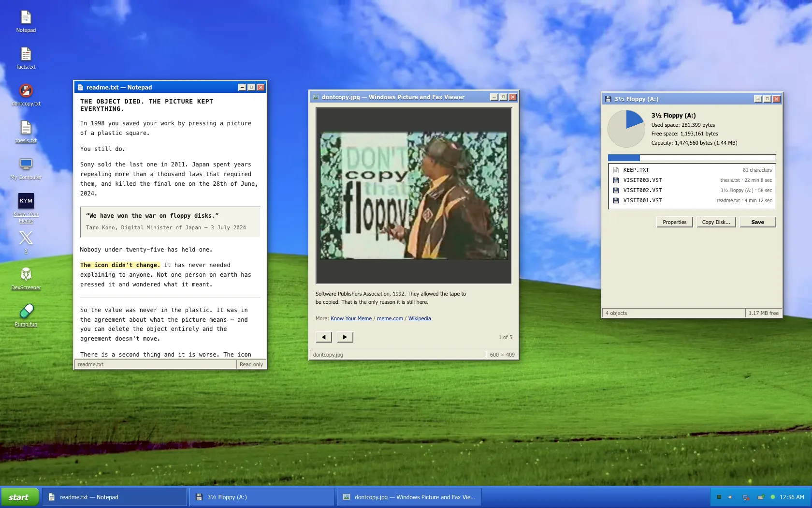
Task: Advance to the next picture in the viewer
Action: (345, 337)
